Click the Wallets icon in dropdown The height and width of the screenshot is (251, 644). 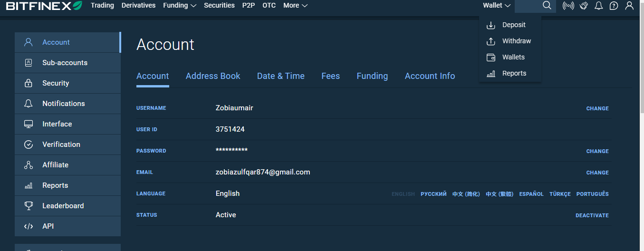[x=491, y=58]
